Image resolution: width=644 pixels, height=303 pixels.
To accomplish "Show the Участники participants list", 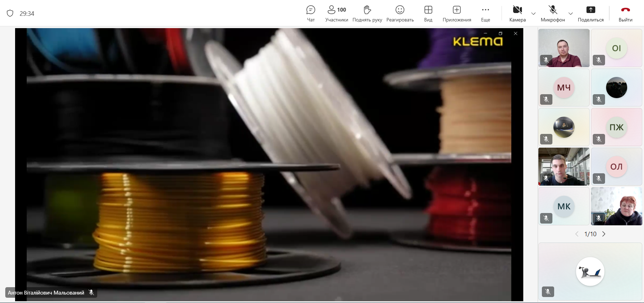I will pyautogui.click(x=336, y=13).
